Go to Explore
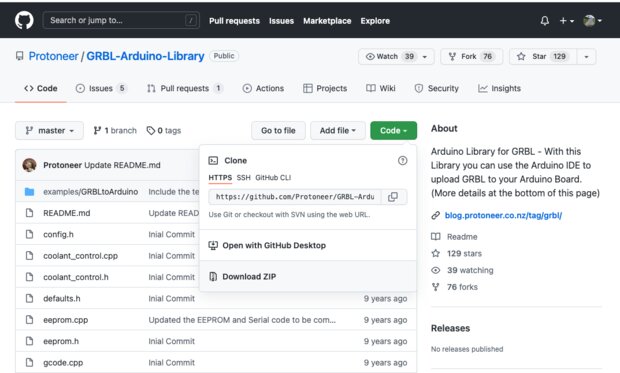Viewport: 620px width, 373px height. click(375, 21)
